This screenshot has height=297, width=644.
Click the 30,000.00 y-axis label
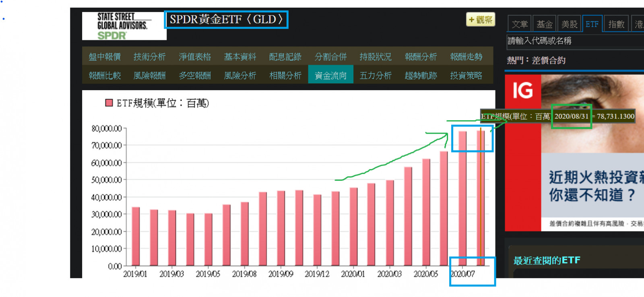coord(107,214)
